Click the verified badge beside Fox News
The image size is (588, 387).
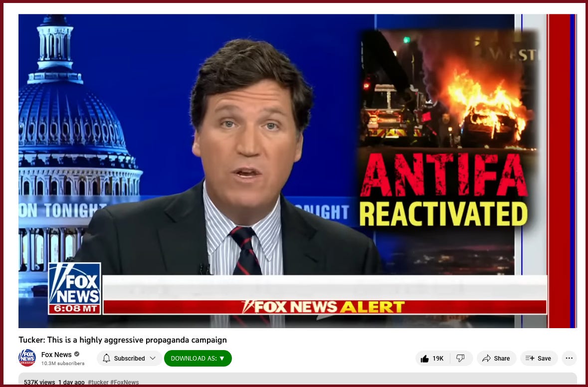point(77,354)
